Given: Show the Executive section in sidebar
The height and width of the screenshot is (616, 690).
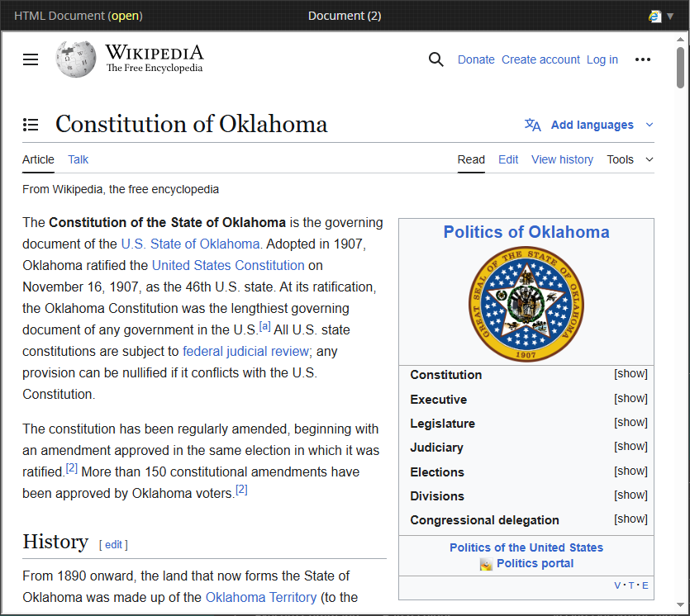Looking at the screenshot, I should click(631, 398).
